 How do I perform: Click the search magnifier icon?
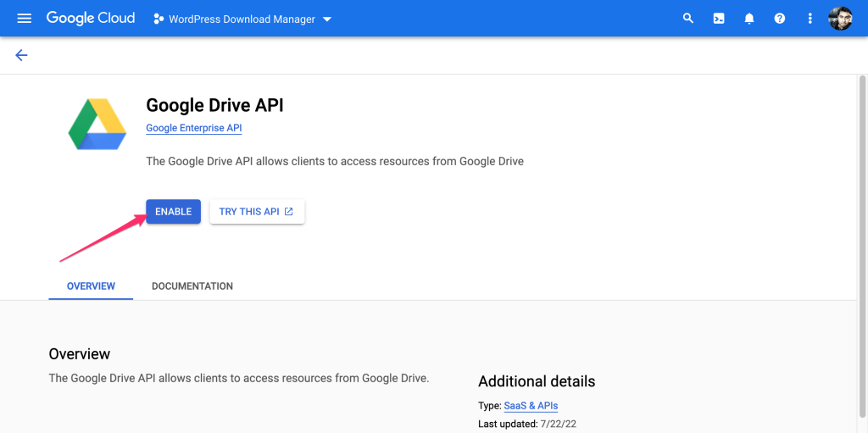point(688,19)
